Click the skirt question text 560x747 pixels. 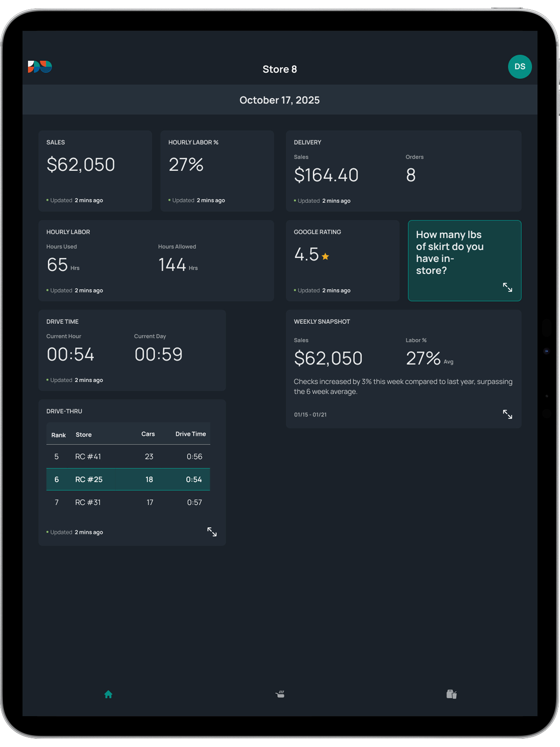click(449, 252)
